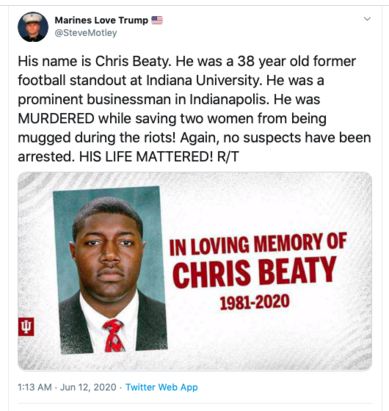Viewport: 389px width, 411px height.
Task: Click the first line naming Chris Beaty
Action: 187,61
